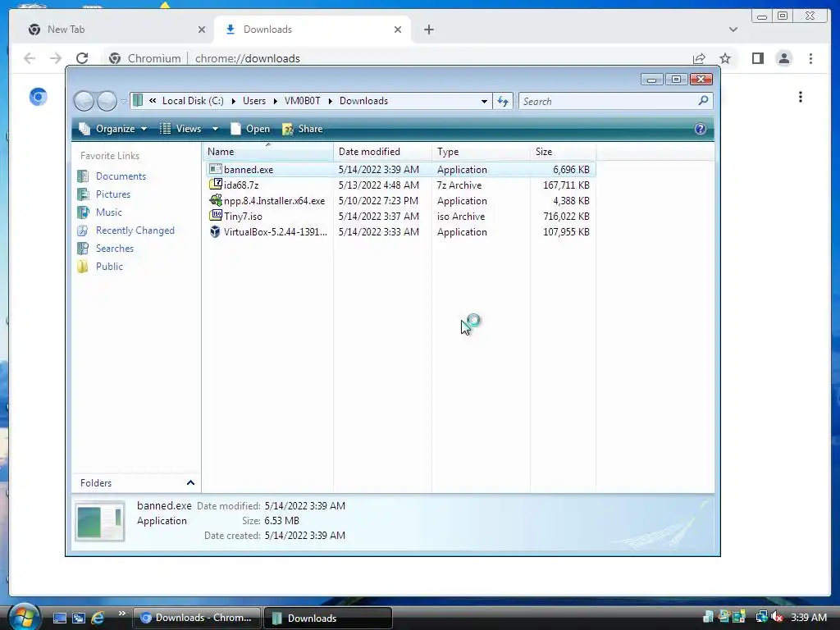Sort files by the Type column
Screen dimensions: 840x630
pos(481,152)
